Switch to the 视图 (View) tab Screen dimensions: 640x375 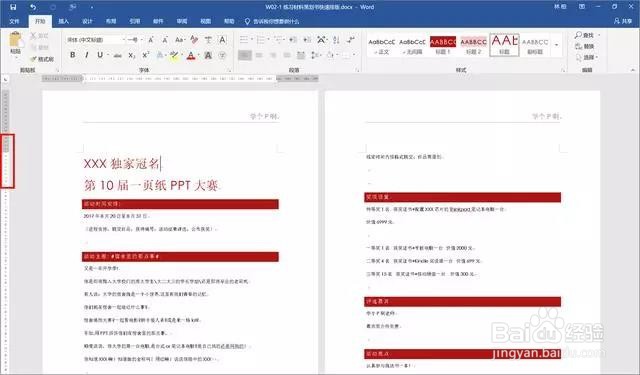pyautogui.click(x=206, y=21)
